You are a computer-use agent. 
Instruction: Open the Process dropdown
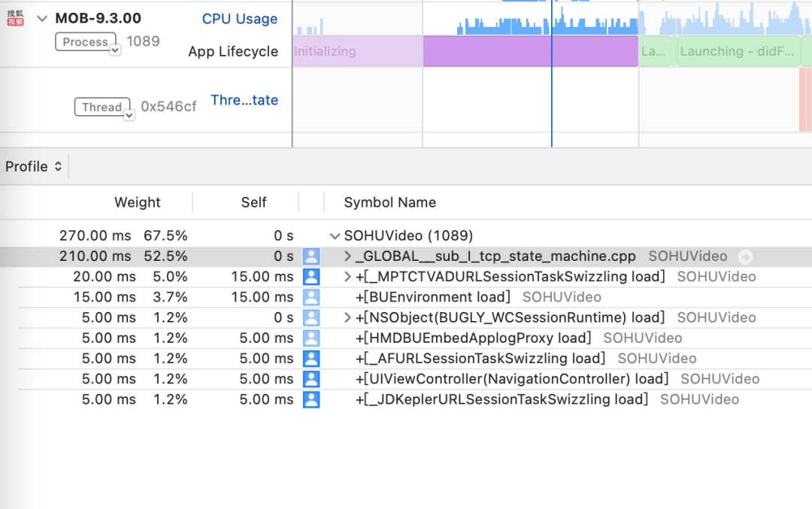[115, 50]
